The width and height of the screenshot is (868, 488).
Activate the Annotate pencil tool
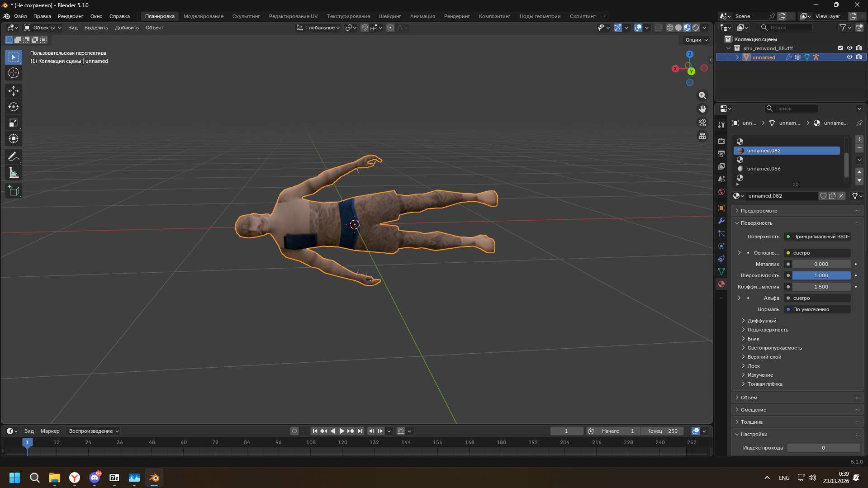[14, 157]
